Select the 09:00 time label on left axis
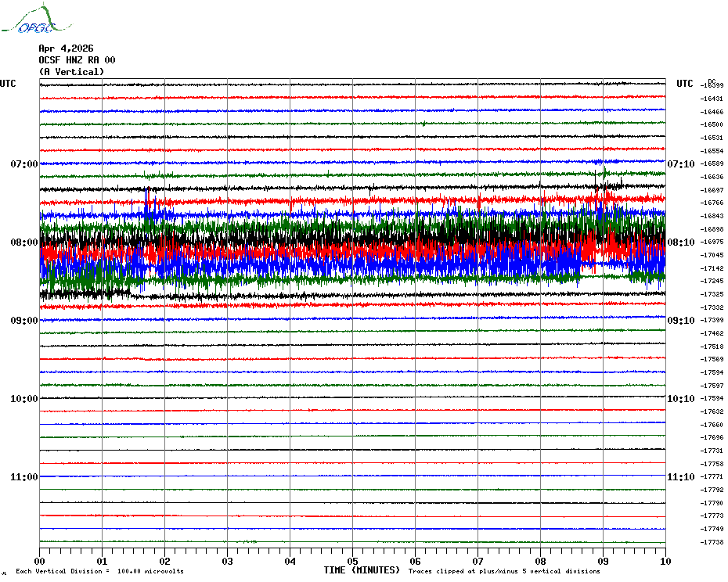The height and width of the screenshot is (582, 728). [x=23, y=321]
